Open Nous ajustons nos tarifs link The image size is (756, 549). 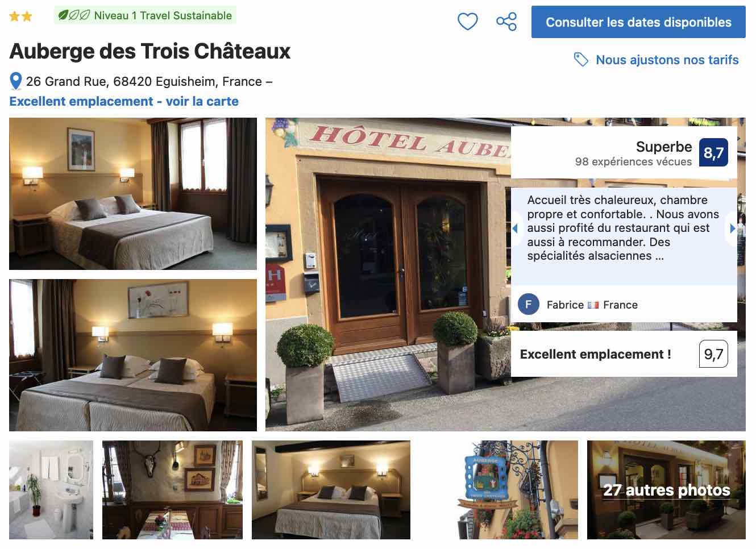tap(667, 60)
